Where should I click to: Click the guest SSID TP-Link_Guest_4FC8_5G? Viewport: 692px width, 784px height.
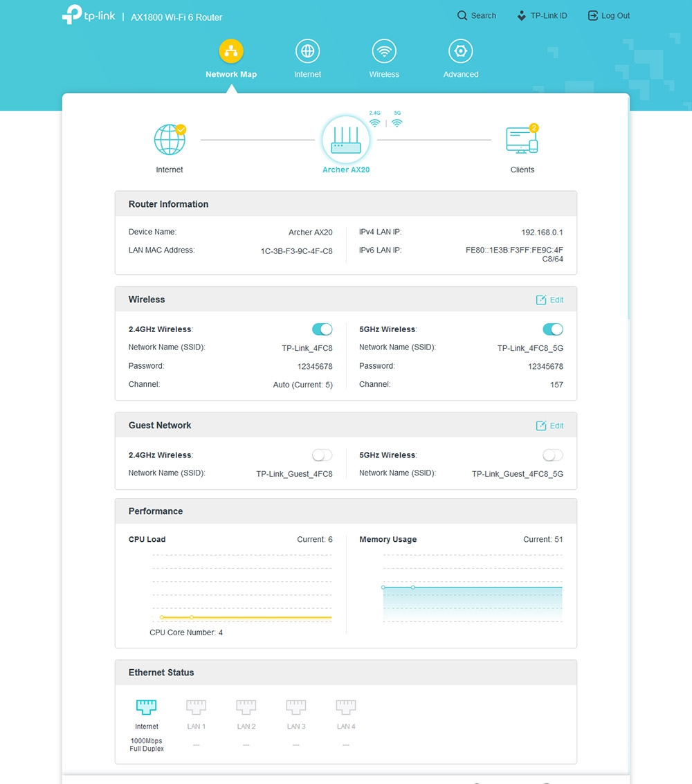coord(518,474)
